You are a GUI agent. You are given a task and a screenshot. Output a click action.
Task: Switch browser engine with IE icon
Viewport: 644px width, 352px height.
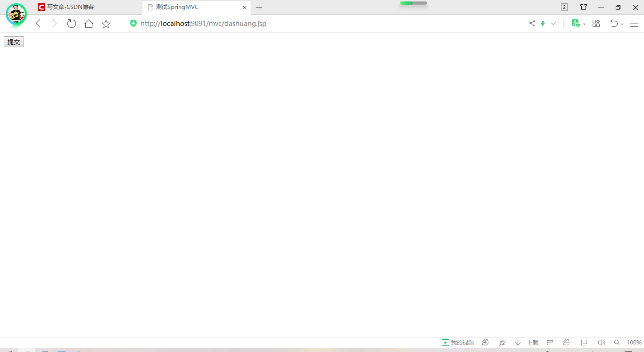pos(567,343)
